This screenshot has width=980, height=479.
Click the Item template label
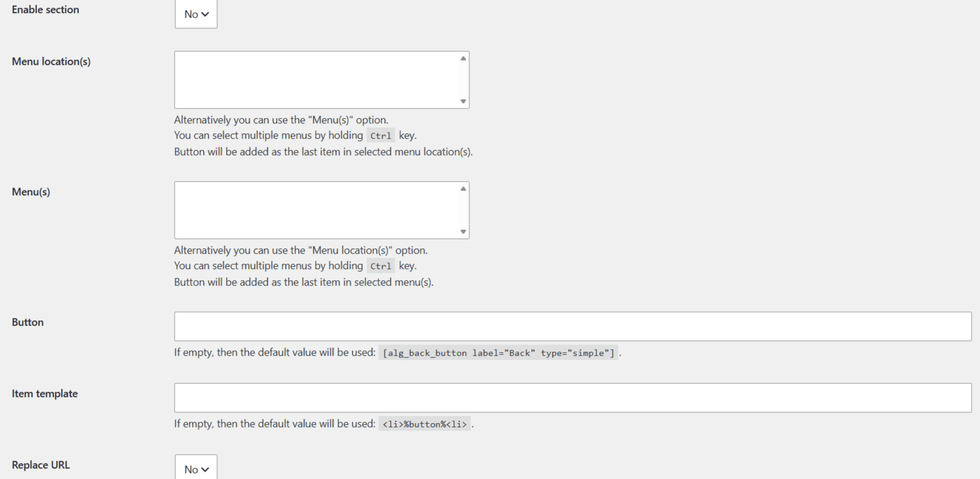point(45,393)
